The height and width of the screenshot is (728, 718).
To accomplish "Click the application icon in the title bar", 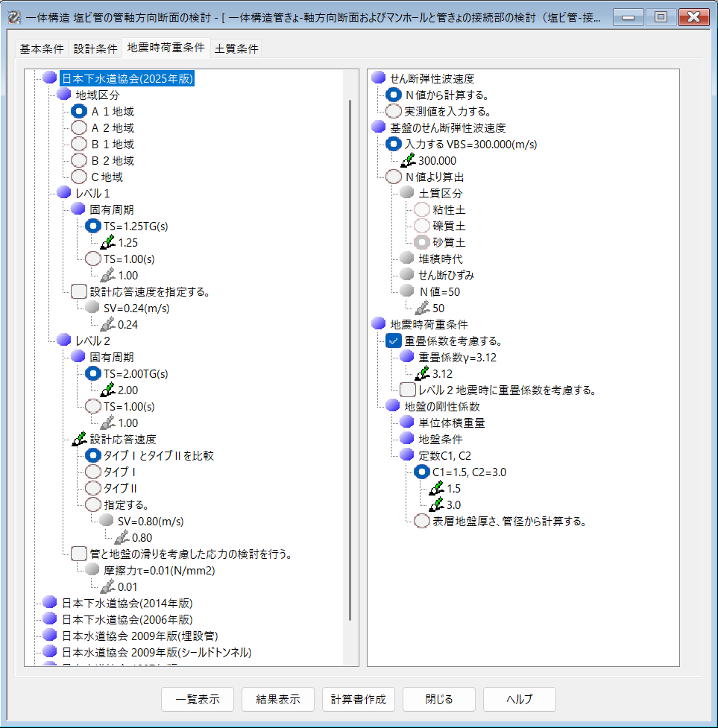I will [13, 16].
